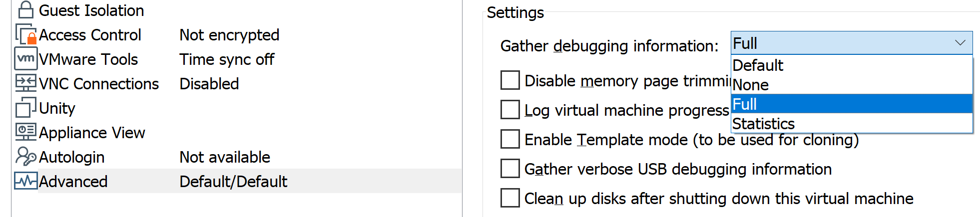Pick Statistics in debugging dropdown list
The width and height of the screenshot is (980, 217).
click(763, 124)
